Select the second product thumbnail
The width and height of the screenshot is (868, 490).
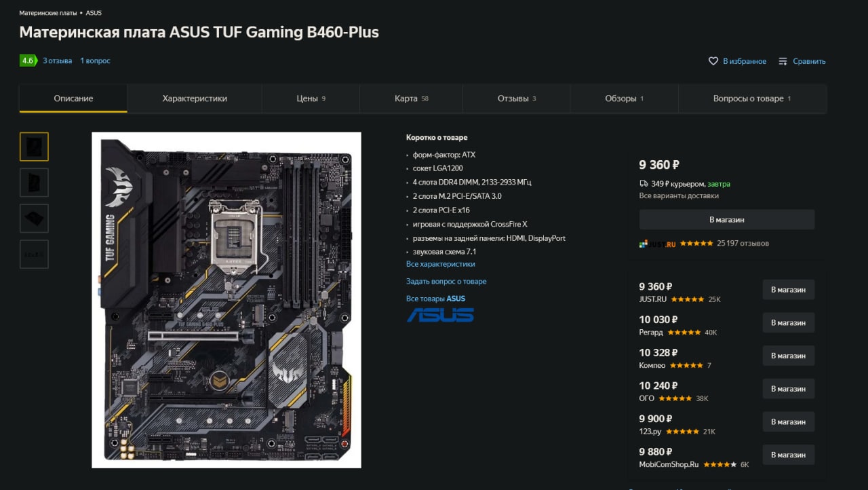tap(34, 183)
